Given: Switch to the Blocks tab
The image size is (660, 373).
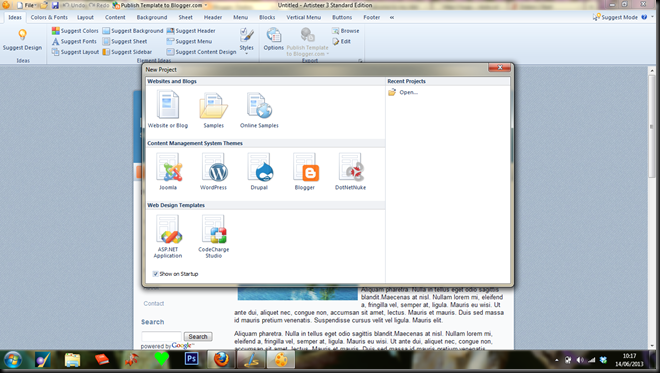Looking at the screenshot, I should pos(267,17).
